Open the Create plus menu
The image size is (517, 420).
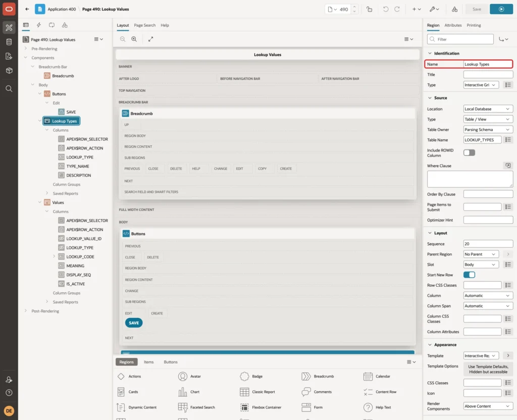(x=417, y=9)
